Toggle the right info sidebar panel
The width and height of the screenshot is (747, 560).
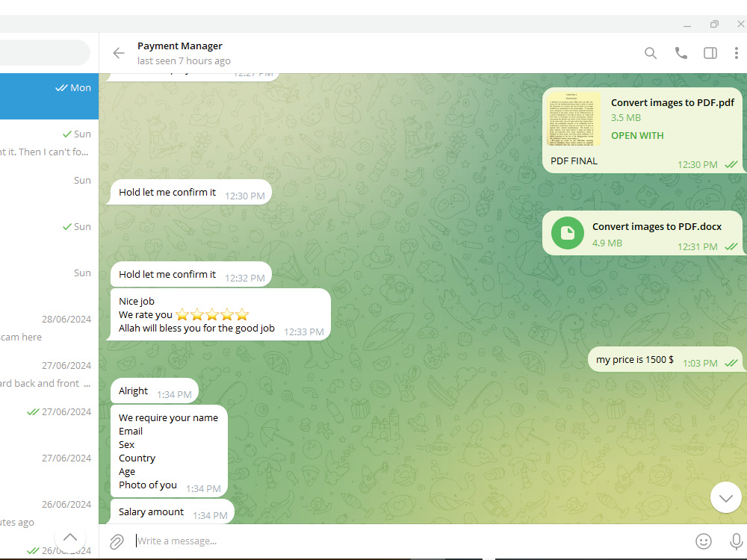point(710,53)
